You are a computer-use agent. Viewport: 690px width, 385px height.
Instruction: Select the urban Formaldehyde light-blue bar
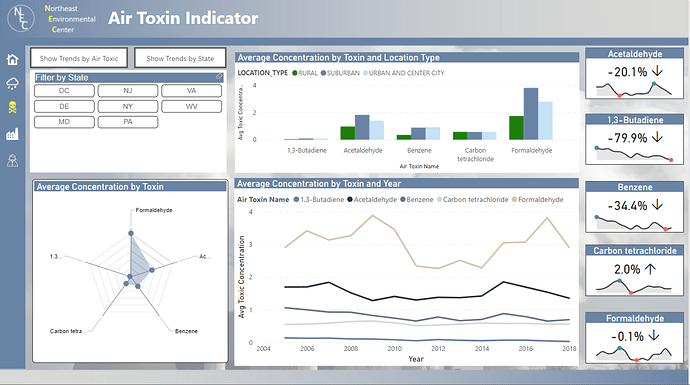tap(545, 121)
